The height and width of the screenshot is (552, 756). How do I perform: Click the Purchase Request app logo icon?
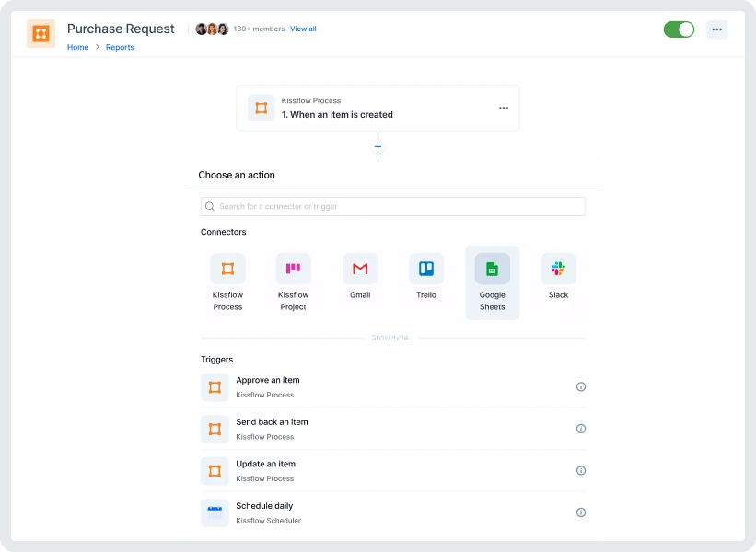point(41,34)
